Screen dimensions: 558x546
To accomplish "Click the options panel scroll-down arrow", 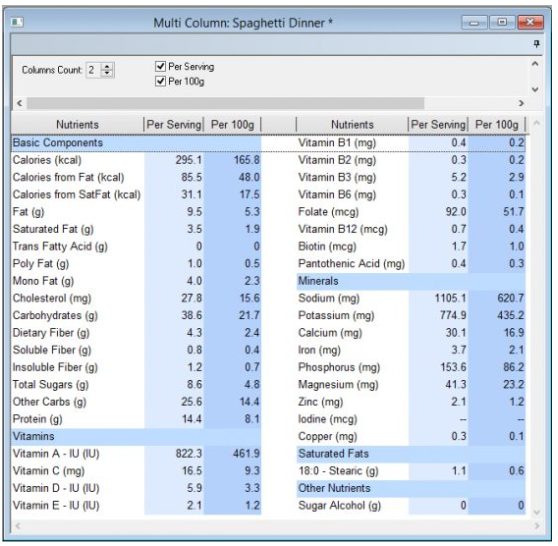I will coord(535,89).
